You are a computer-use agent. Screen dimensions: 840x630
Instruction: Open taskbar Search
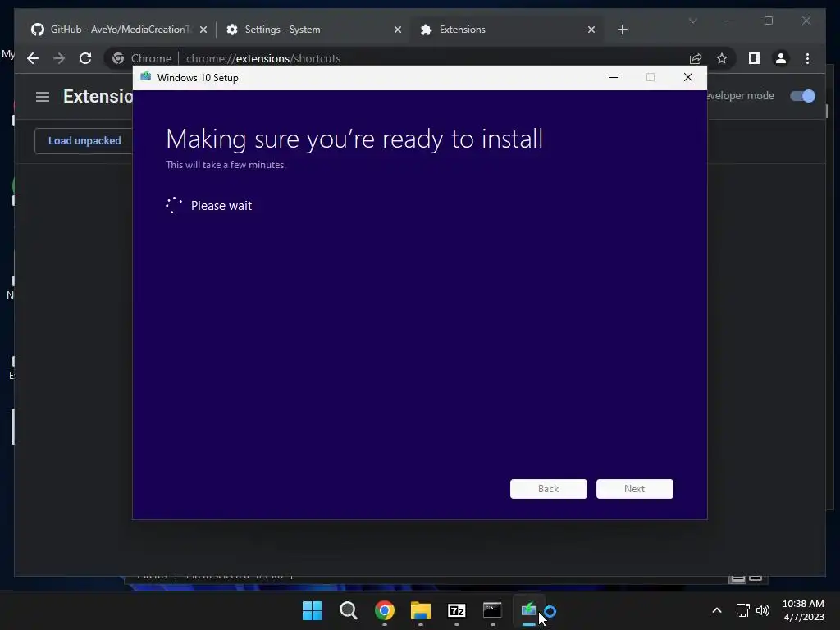(348, 610)
